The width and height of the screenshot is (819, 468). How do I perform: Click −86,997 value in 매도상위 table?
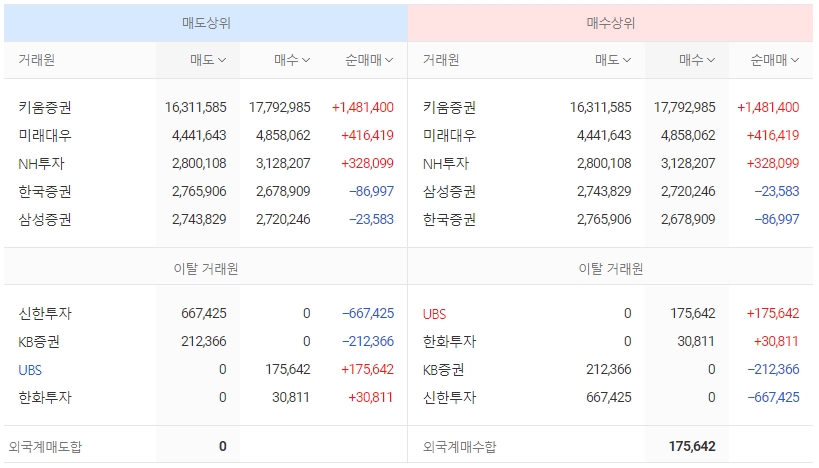371,192
